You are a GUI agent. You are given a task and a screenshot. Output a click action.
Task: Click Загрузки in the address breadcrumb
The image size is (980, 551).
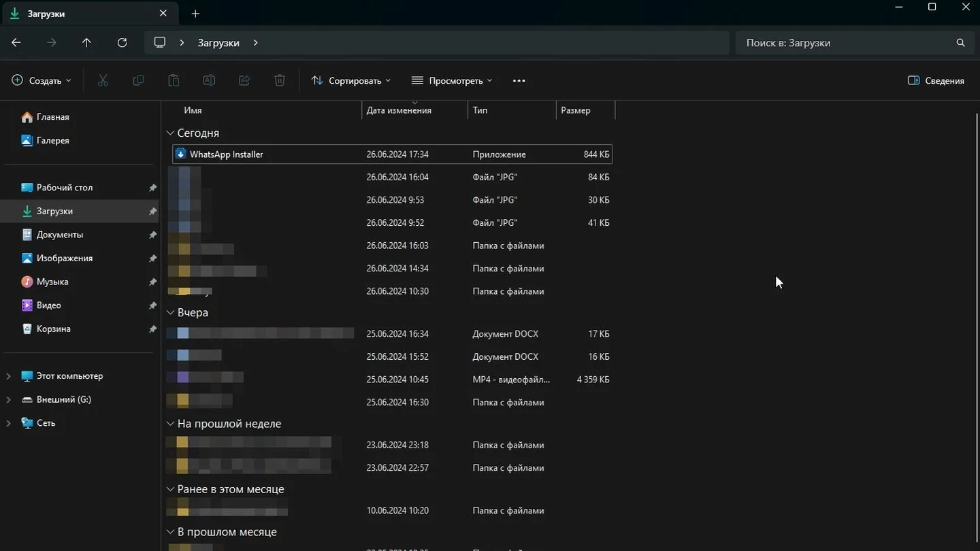pyautogui.click(x=218, y=42)
